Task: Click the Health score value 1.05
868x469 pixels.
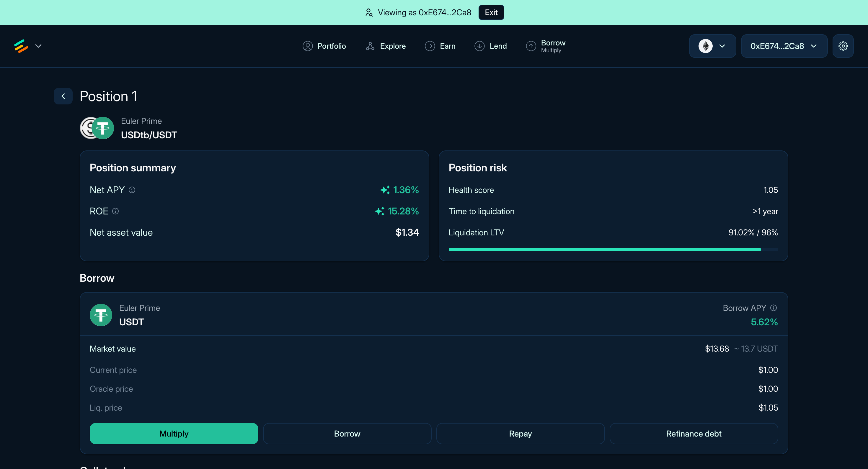Action: pyautogui.click(x=771, y=190)
